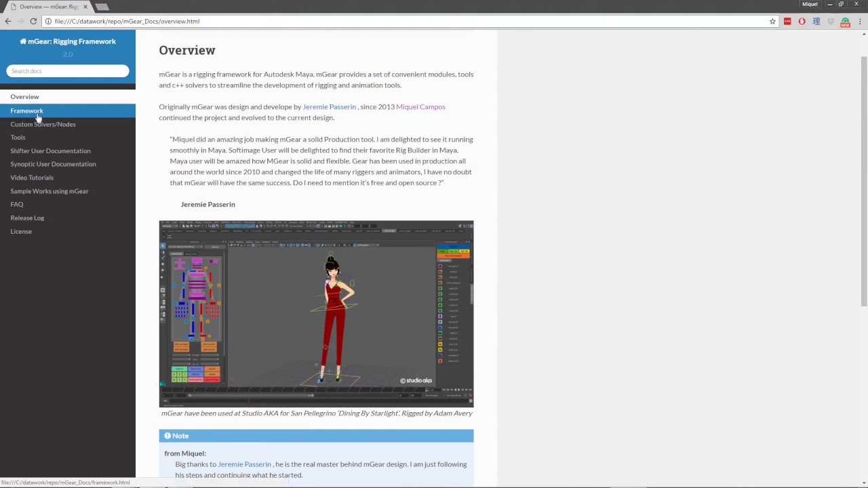Image resolution: width=868 pixels, height=488 pixels.
Task: Click Jeremie Passerin link in the Note
Action: 244,464
